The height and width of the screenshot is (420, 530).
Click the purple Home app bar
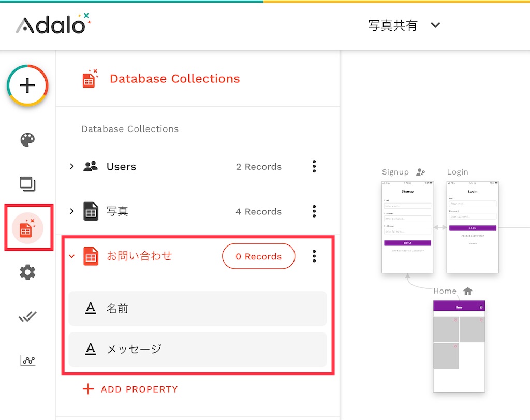(x=459, y=306)
